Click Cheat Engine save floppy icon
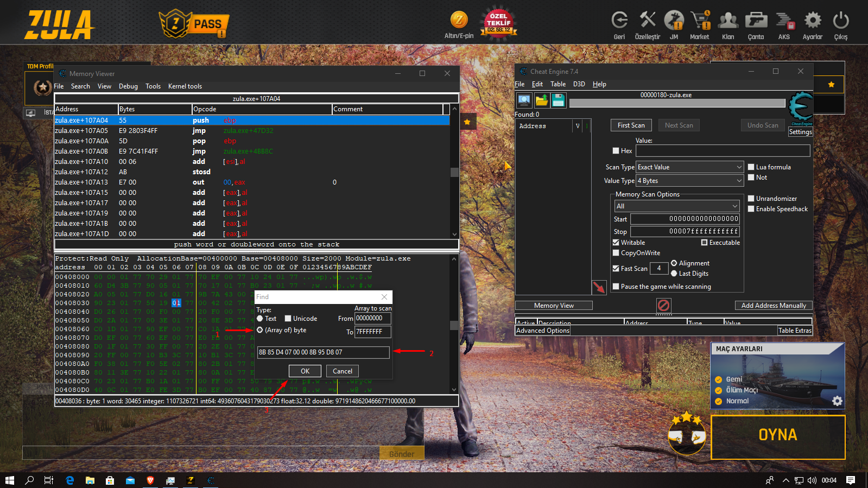 point(558,100)
